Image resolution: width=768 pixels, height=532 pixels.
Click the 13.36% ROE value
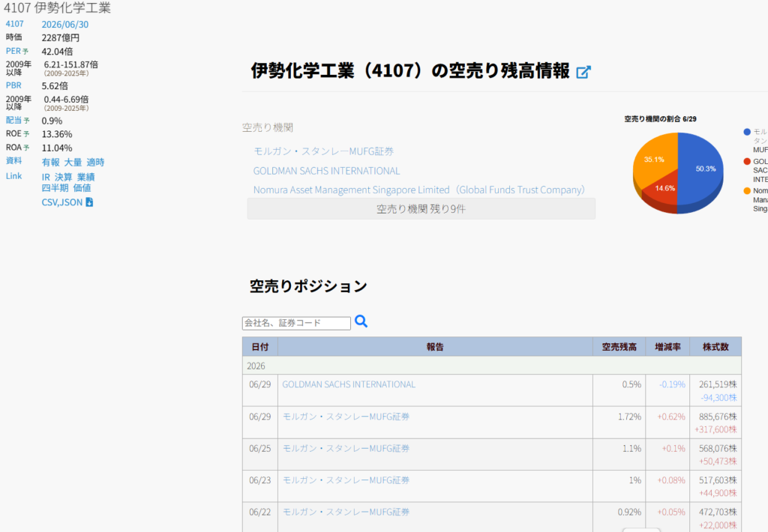[57, 134]
